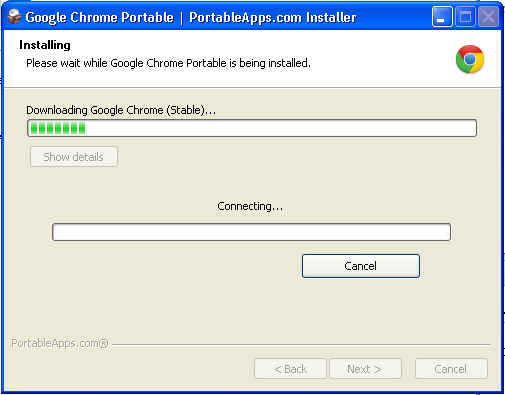Click the green installation progress bar
This screenshot has width=505, height=395.
coord(252,128)
